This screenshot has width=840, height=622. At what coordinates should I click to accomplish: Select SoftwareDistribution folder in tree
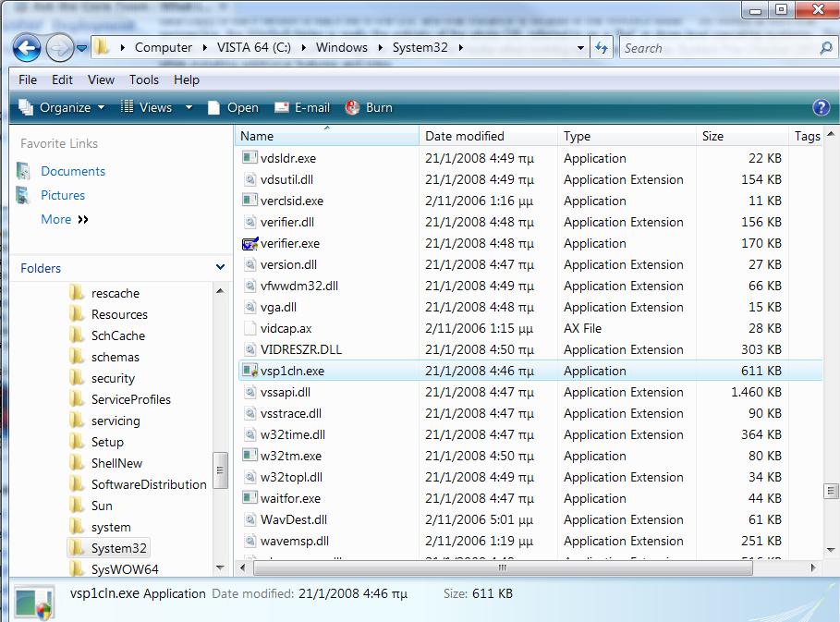point(149,485)
